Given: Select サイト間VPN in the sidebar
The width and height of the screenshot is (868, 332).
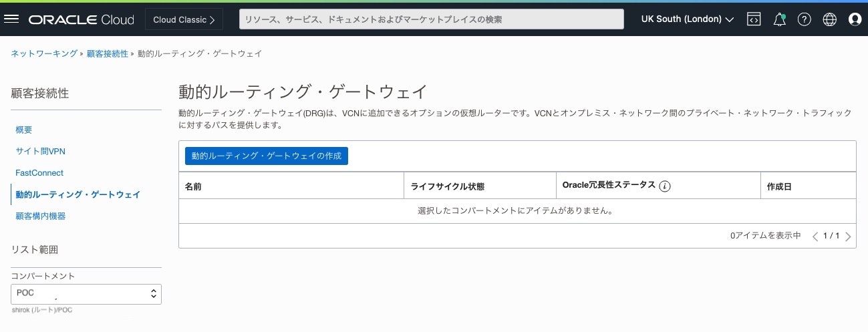Looking at the screenshot, I should click(40, 152).
